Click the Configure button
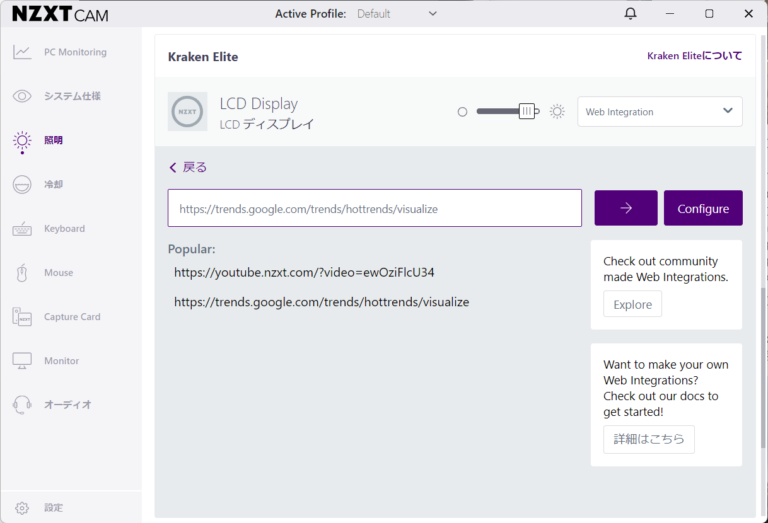This screenshot has width=768, height=523. [x=703, y=208]
